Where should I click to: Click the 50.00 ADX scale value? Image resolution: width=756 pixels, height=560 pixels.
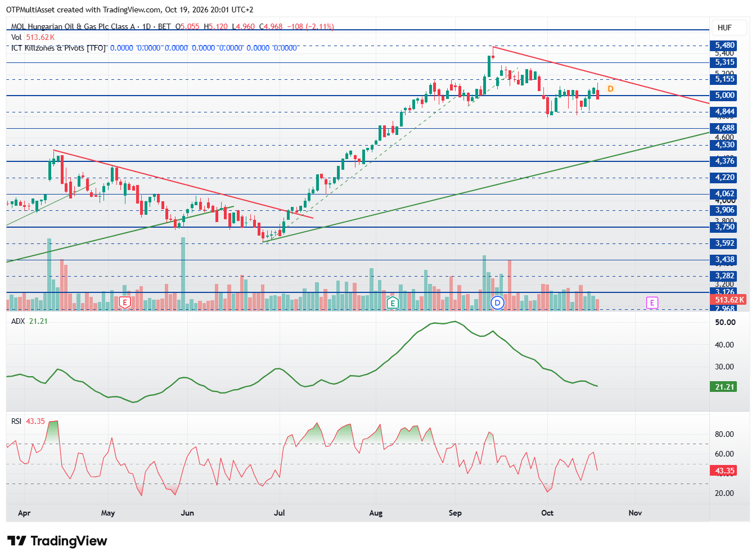coord(725,323)
